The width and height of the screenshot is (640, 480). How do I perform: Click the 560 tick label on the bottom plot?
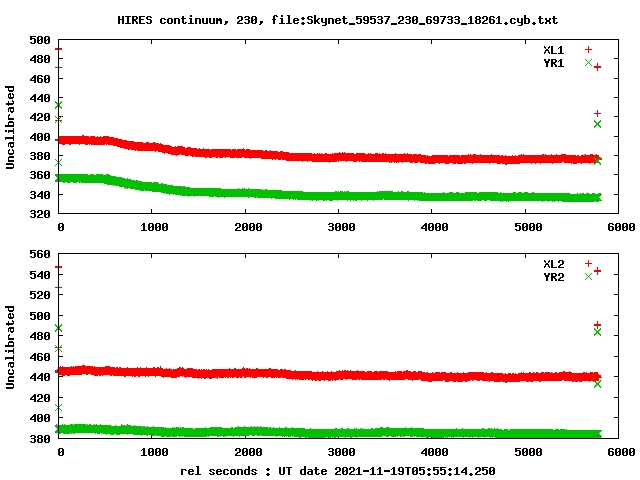click(40, 254)
